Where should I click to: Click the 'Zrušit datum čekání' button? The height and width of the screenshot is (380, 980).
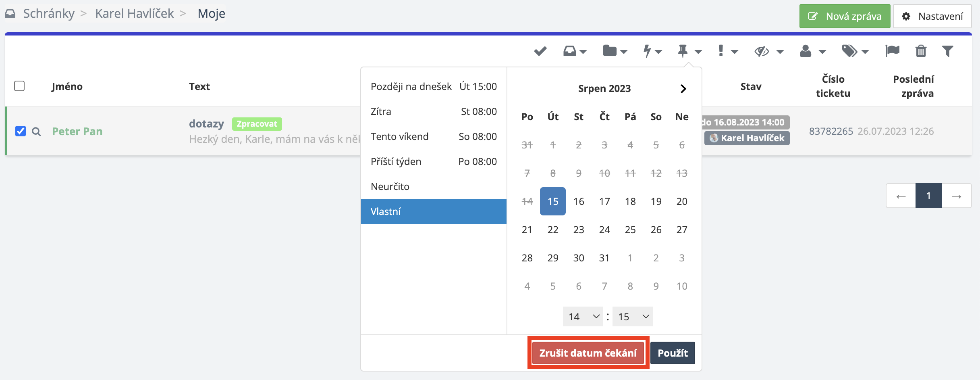point(588,353)
